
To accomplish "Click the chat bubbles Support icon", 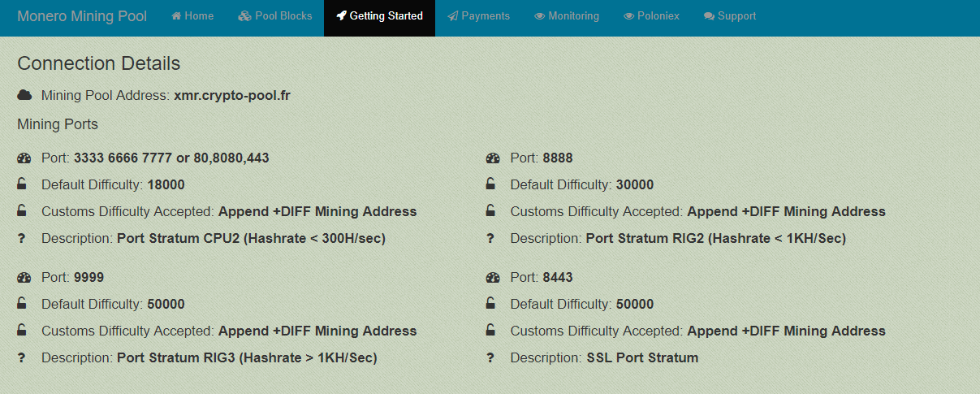I will [x=709, y=16].
